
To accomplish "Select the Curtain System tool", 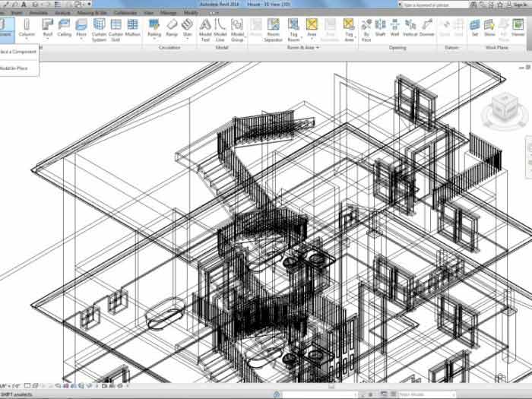I will click(99, 30).
